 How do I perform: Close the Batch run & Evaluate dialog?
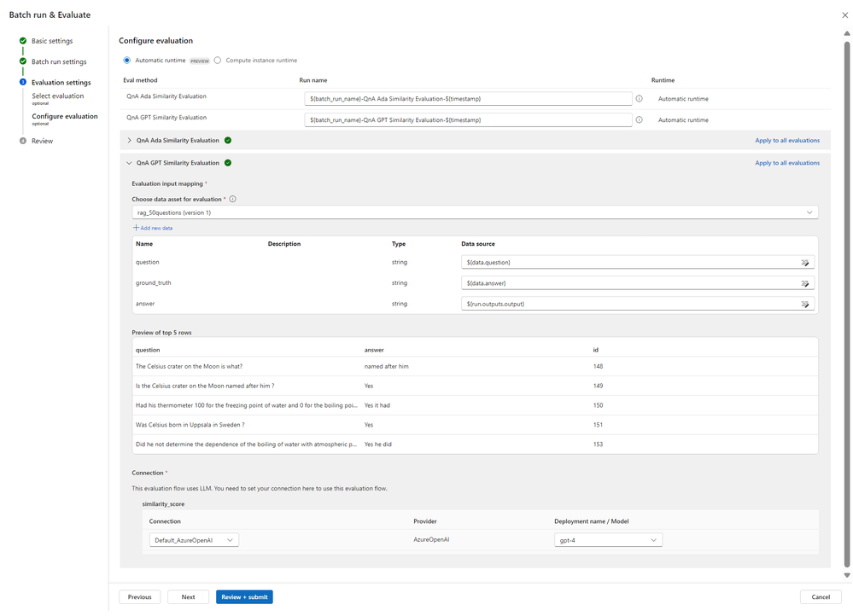(844, 15)
